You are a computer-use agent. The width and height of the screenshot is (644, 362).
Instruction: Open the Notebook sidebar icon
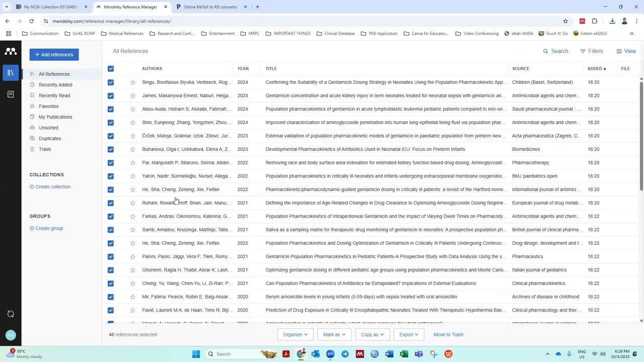click(11, 94)
